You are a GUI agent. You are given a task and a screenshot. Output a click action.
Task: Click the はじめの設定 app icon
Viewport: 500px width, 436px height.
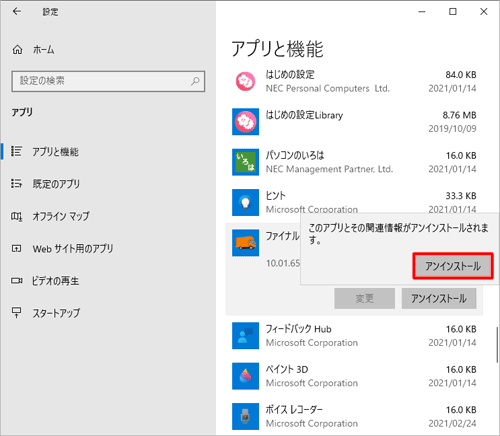(246, 81)
